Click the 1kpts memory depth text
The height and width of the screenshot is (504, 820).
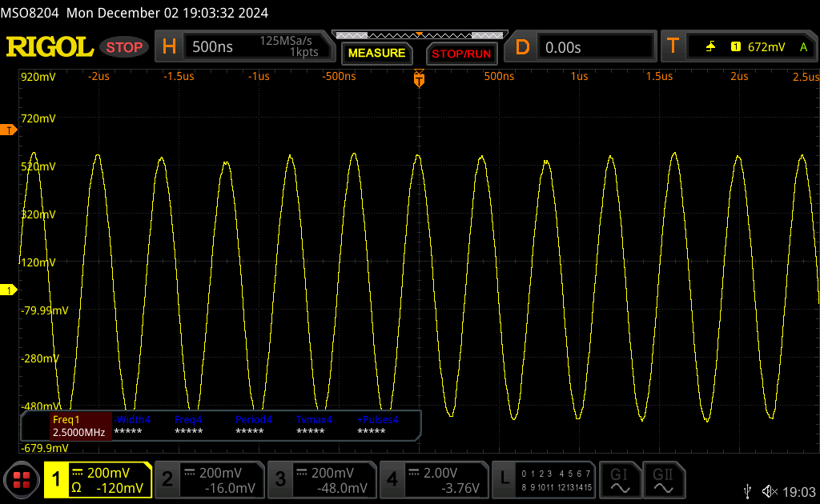click(x=303, y=52)
